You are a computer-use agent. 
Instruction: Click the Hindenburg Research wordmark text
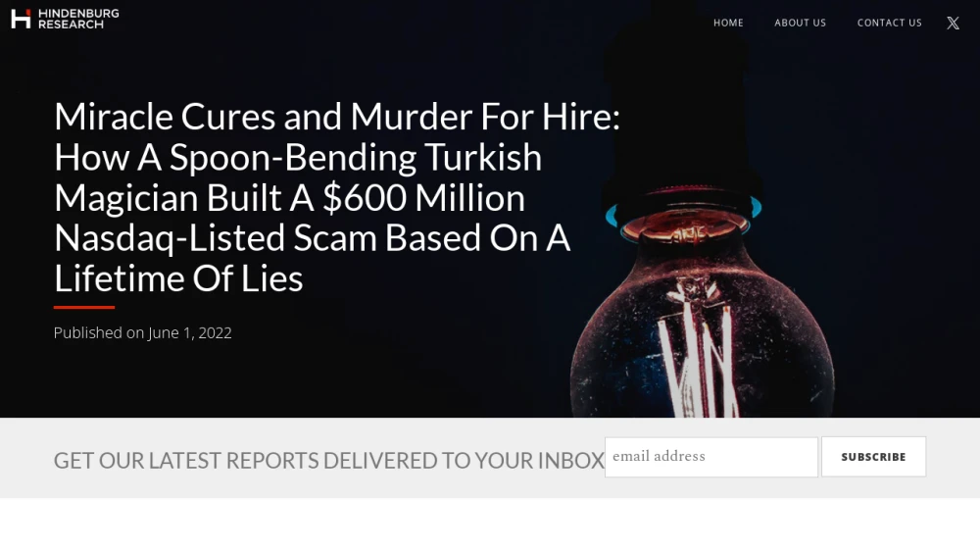pos(78,19)
